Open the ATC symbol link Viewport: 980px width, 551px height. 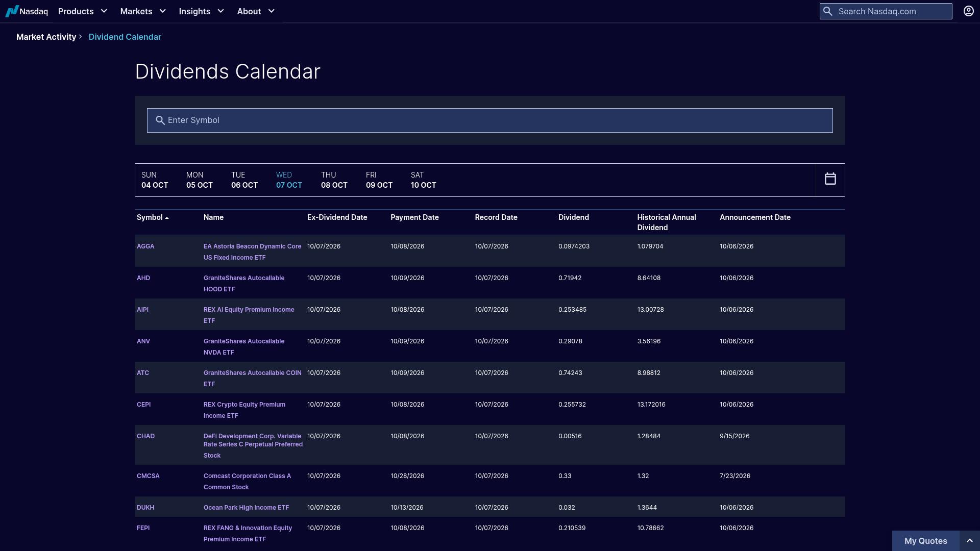143,373
